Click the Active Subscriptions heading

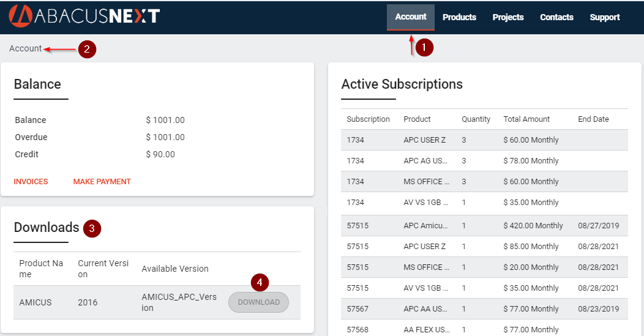point(402,84)
